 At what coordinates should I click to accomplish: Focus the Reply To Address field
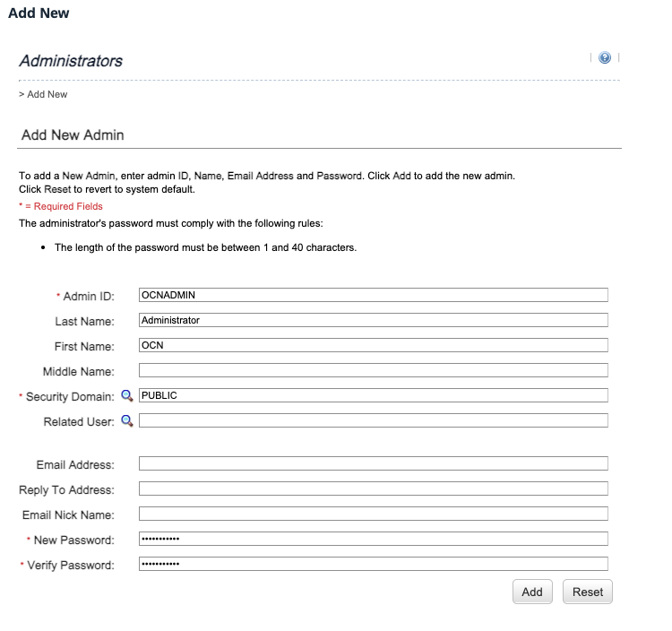pyautogui.click(x=373, y=488)
